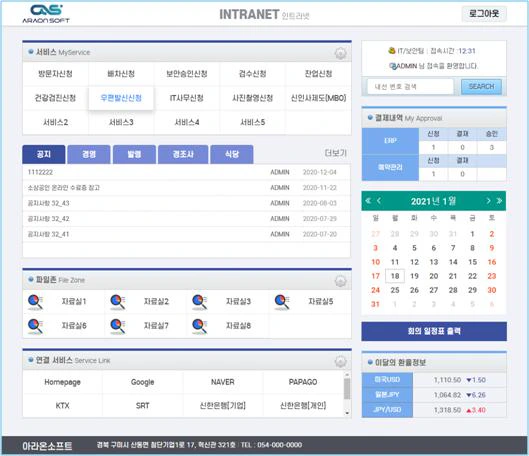Screen dimensions: 529x456
Task: Open 자료실7 file room icon
Action: pyautogui.click(x=117, y=326)
